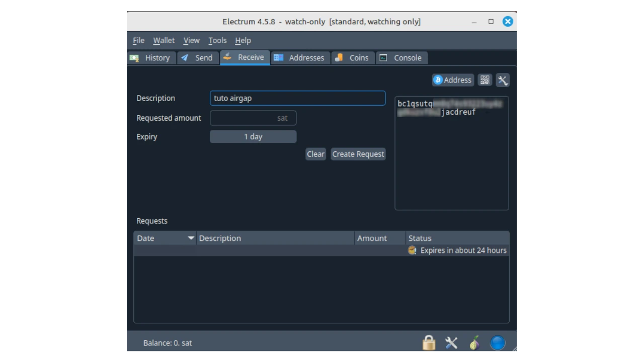Click the Description text field
The height and width of the screenshot is (362, 644).
pyautogui.click(x=297, y=98)
